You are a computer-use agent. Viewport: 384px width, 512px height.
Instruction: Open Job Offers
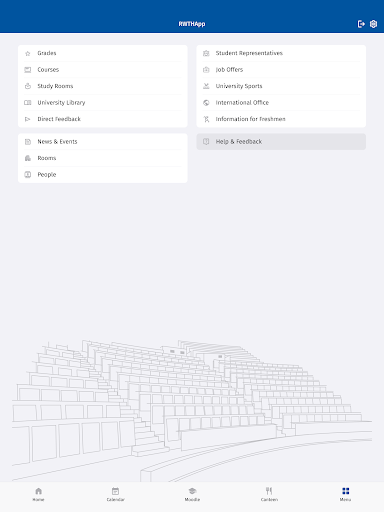click(281, 70)
